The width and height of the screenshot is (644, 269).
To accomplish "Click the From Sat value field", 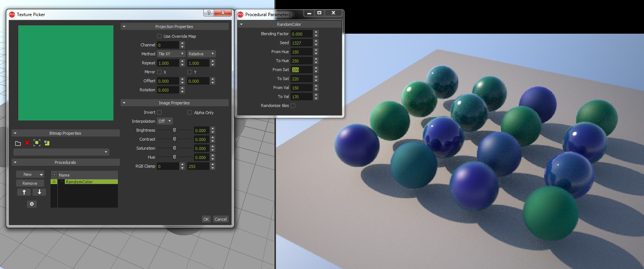I will point(302,70).
